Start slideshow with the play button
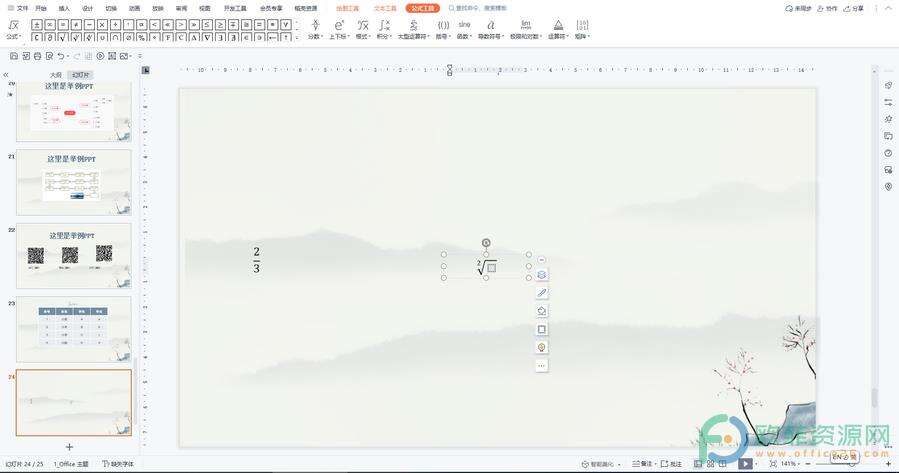 pyautogui.click(x=746, y=464)
